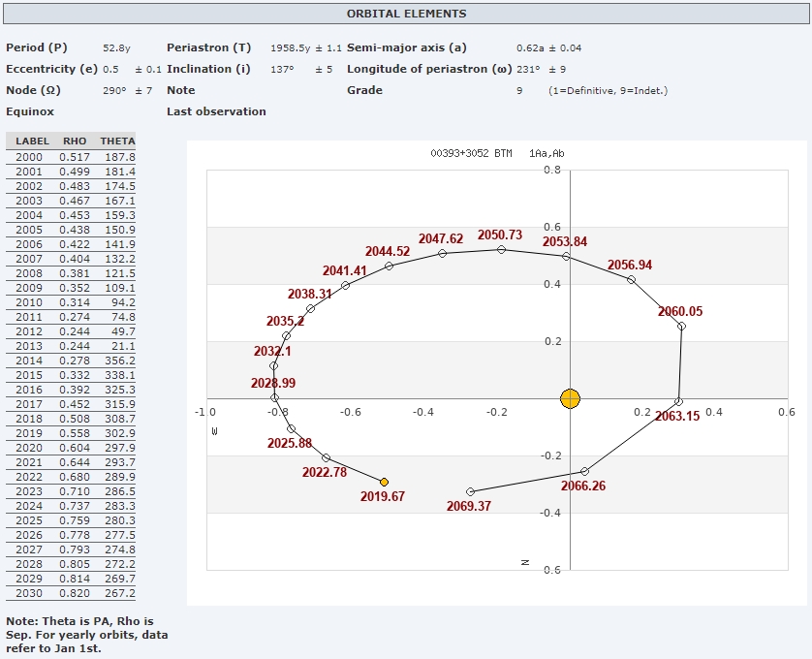The height and width of the screenshot is (659, 812).
Task: Click the 2000 row in the ephemeris table
Action: (71, 157)
